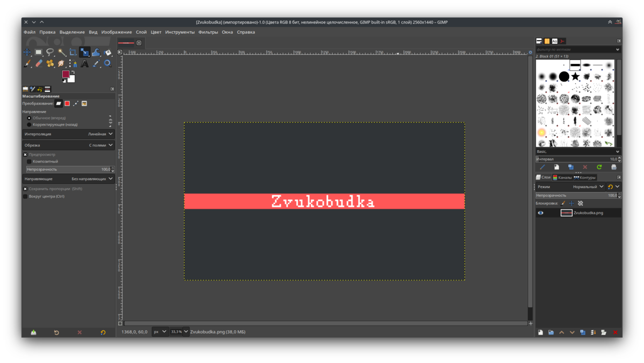Image resolution: width=644 pixels, height=363 pixels.
Task: Select the Bucket Fill tool
Action: [108, 52]
